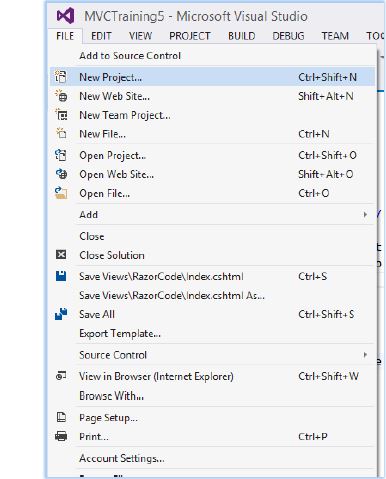
Task: Click the New Project icon
Action: pos(61,77)
